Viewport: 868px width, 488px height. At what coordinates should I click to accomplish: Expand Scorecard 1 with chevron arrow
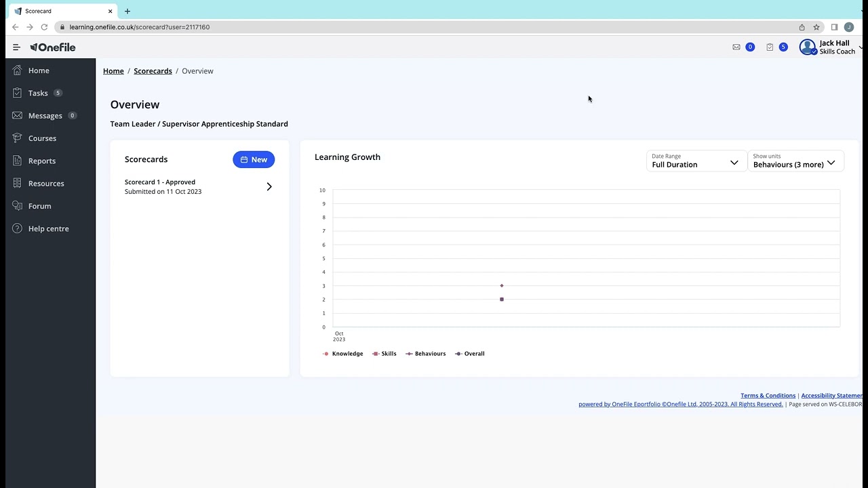269,186
